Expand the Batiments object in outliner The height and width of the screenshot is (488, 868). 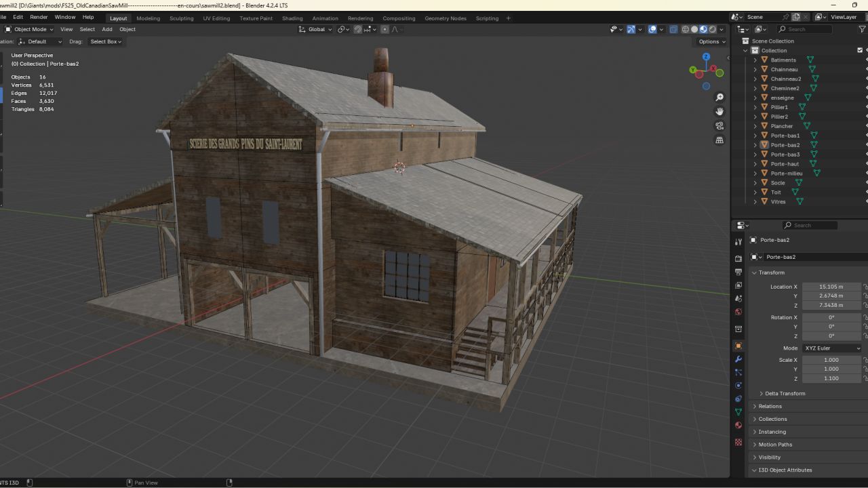(x=755, y=60)
